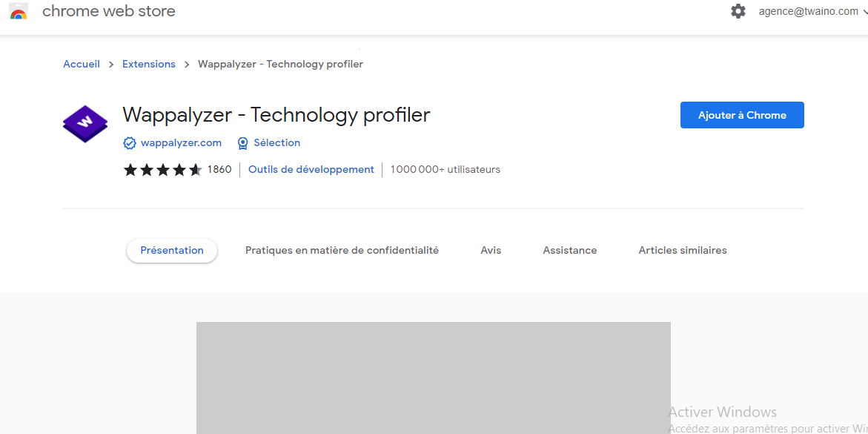Go to Accueil in the breadcrumb
Viewport: 868px width, 434px height.
(82, 65)
